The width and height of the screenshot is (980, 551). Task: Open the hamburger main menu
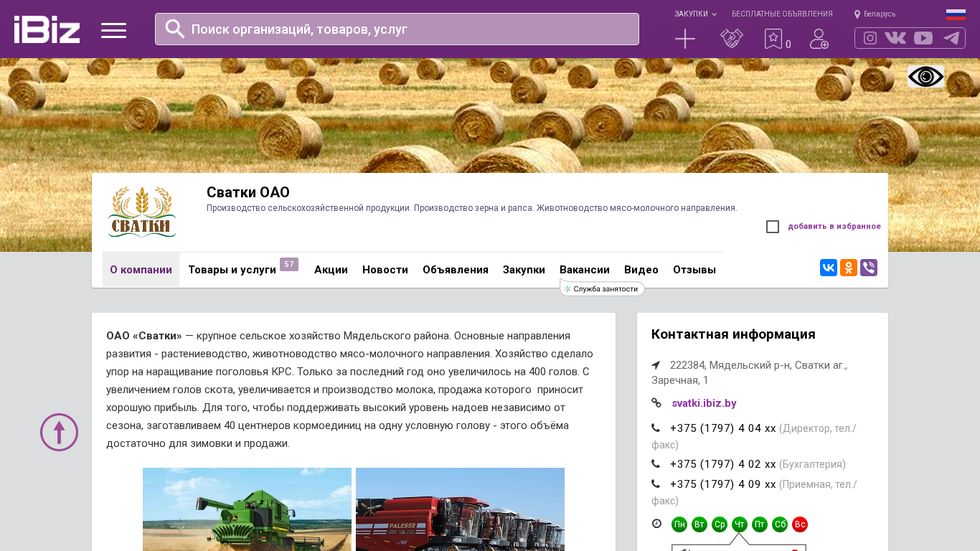[113, 30]
